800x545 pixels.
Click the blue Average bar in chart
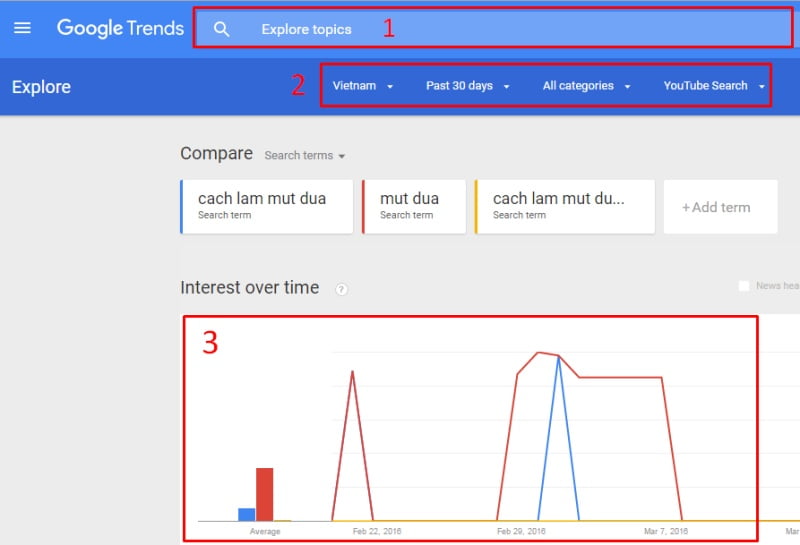coord(247,514)
